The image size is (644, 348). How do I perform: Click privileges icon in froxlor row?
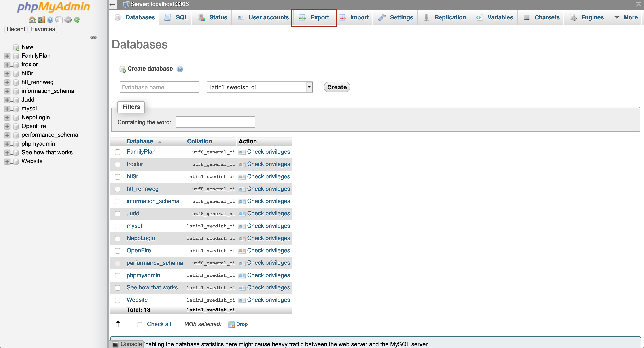(242, 165)
